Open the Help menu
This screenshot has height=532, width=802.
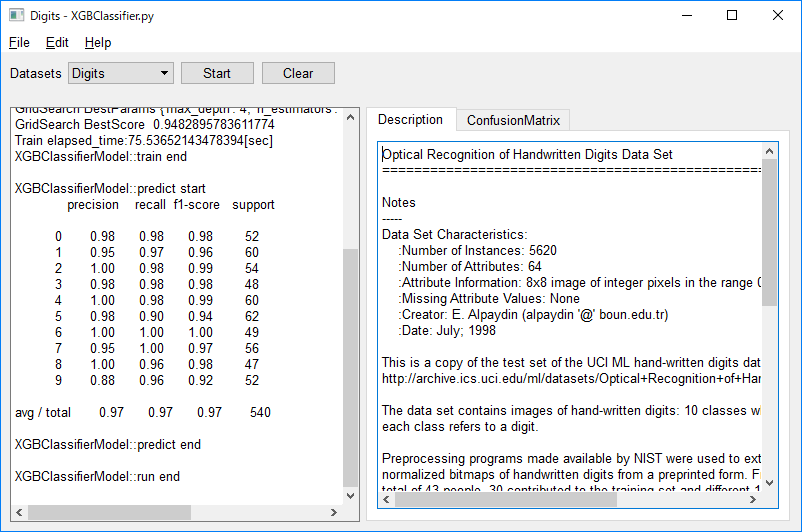click(x=98, y=42)
